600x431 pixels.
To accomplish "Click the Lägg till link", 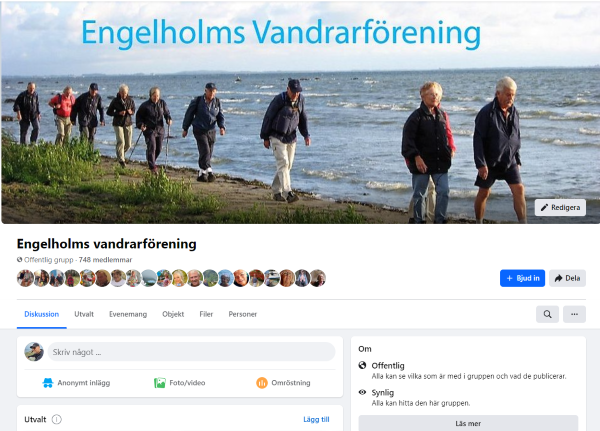I will pyautogui.click(x=316, y=420).
